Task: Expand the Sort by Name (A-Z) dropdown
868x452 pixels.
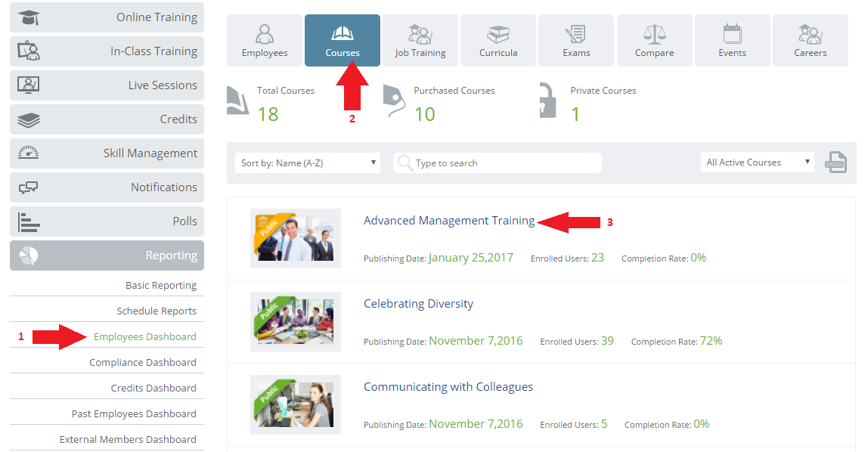Action: coord(308,163)
